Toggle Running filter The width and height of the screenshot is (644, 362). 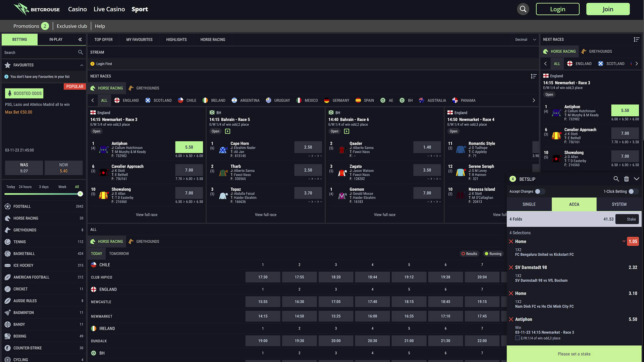tap(493, 254)
